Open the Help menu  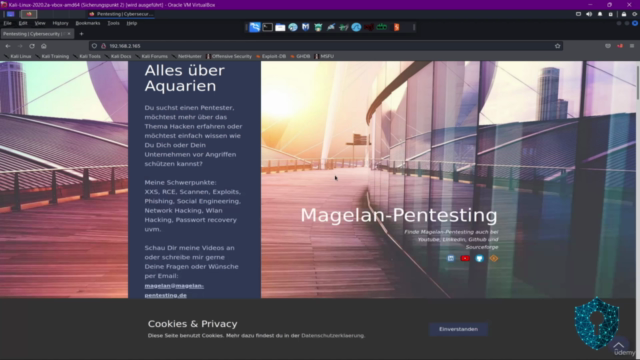click(131, 23)
